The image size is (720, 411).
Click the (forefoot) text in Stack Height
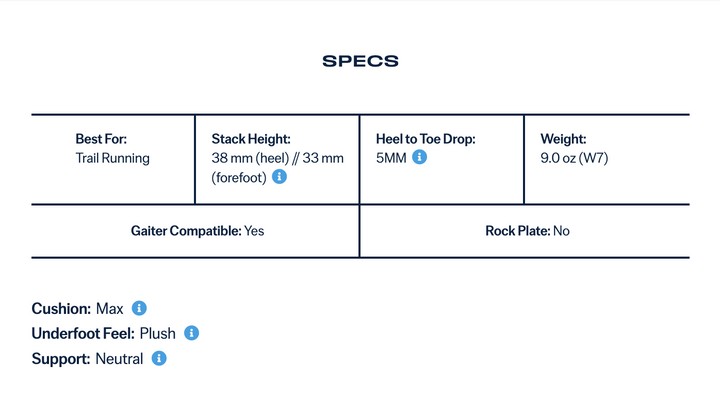[238, 176]
